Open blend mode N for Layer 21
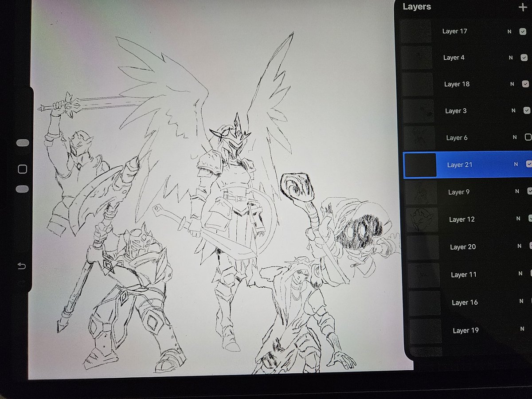This screenshot has width=532, height=399. [x=516, y=164]
